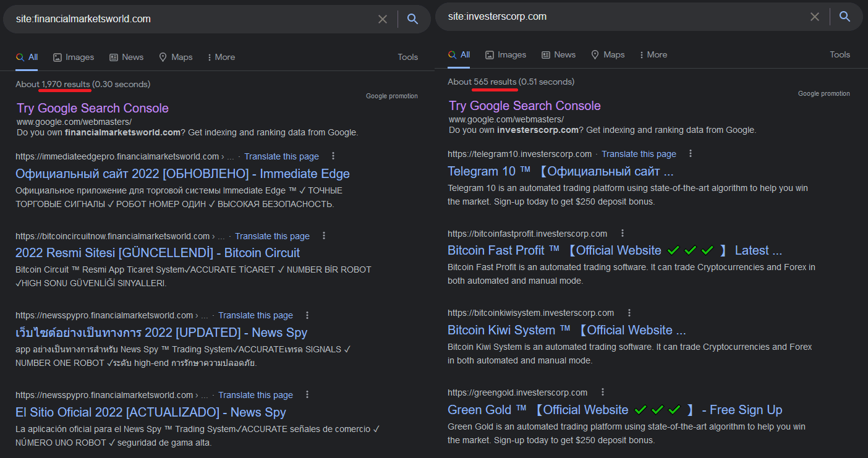This screenshot has width=868, height=458.
Task: Clear the financialmarketsworld.com search query
Action: point(383,19)
